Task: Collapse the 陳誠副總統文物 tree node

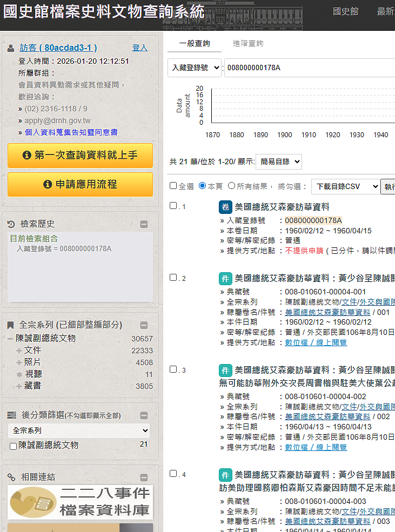Action: click(x=10, y=339)
